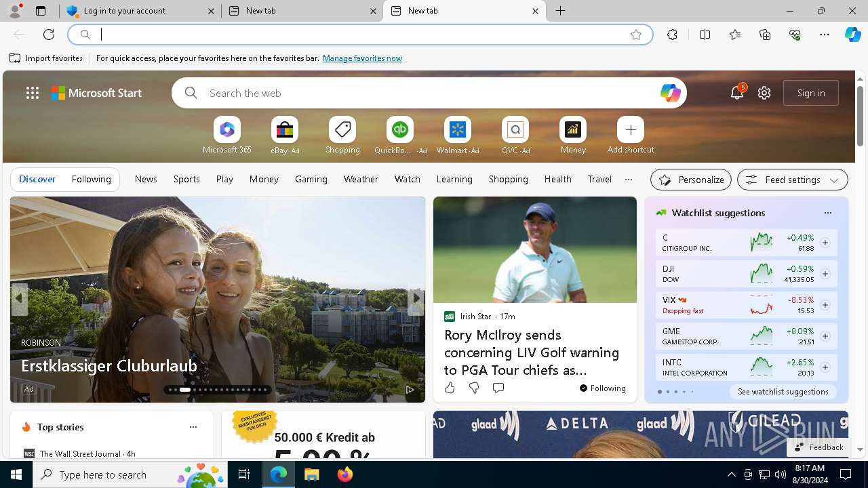The width and height of the screenshot is (868, 488).
Task: Dislike the Rory McIlroy story
Action: pos(474,388)
